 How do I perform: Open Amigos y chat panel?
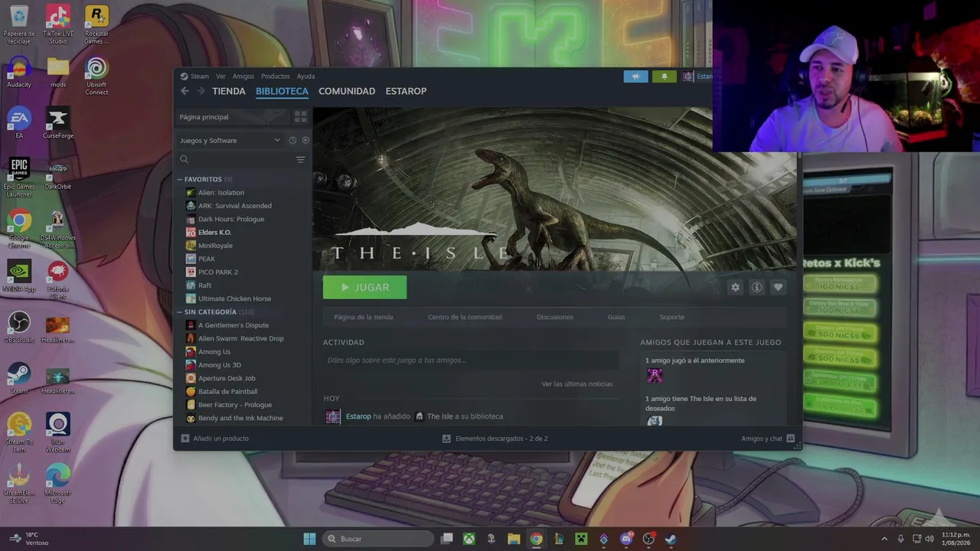click(768, 439)
